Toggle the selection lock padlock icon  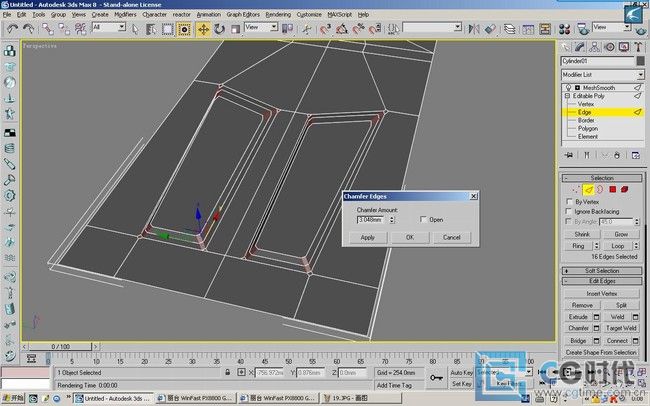click(228, 372)
